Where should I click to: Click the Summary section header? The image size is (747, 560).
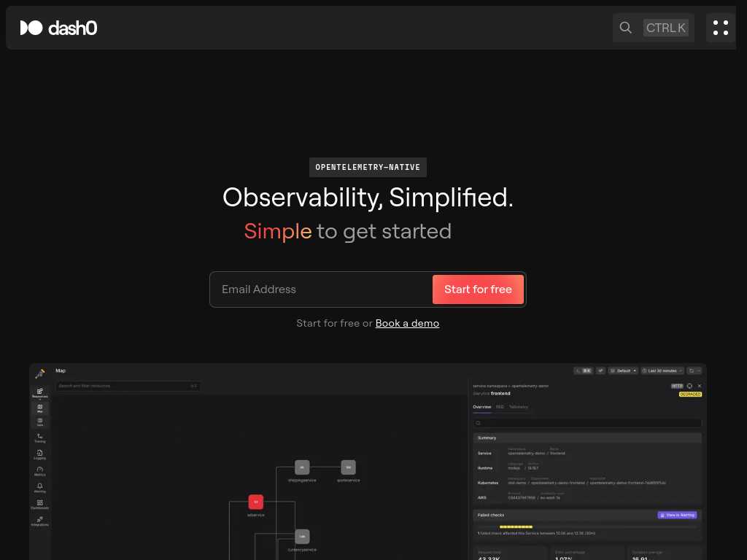pyautogui.click(x=587, y=438)
